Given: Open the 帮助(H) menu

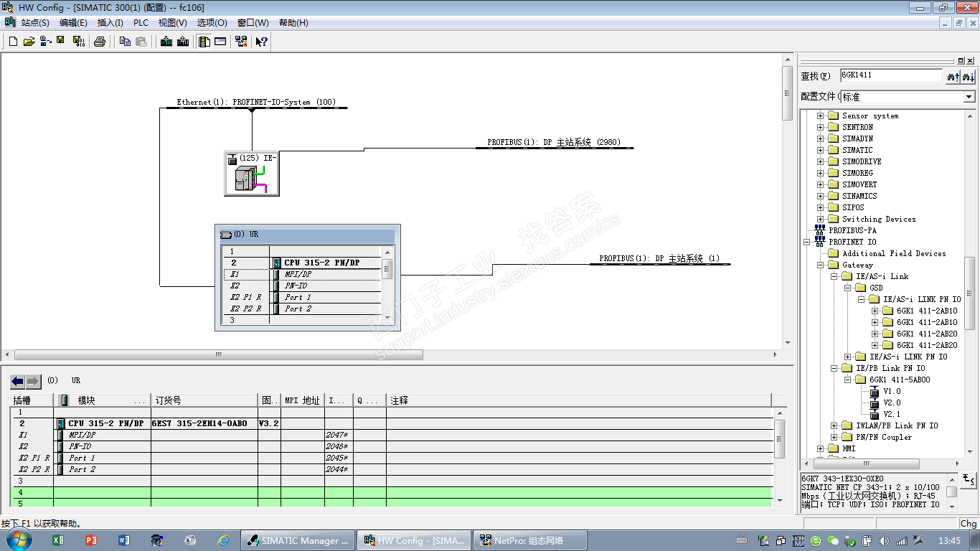Looking at the screenshot, I should 293,23.
